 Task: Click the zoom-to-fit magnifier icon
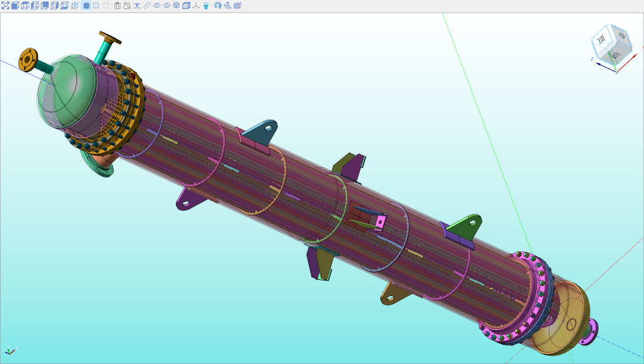[x=5, y=6]
